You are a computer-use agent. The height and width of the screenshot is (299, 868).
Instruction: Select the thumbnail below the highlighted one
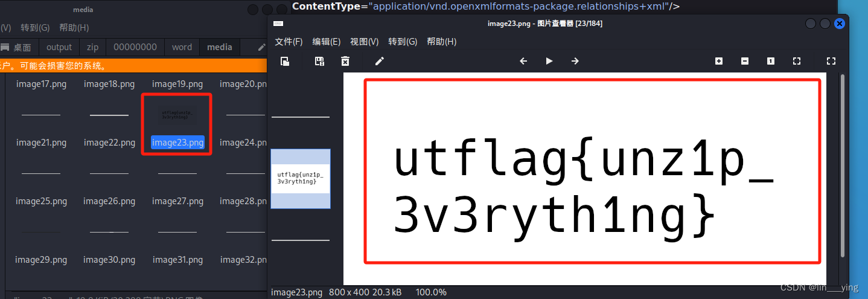coord(301,240)
